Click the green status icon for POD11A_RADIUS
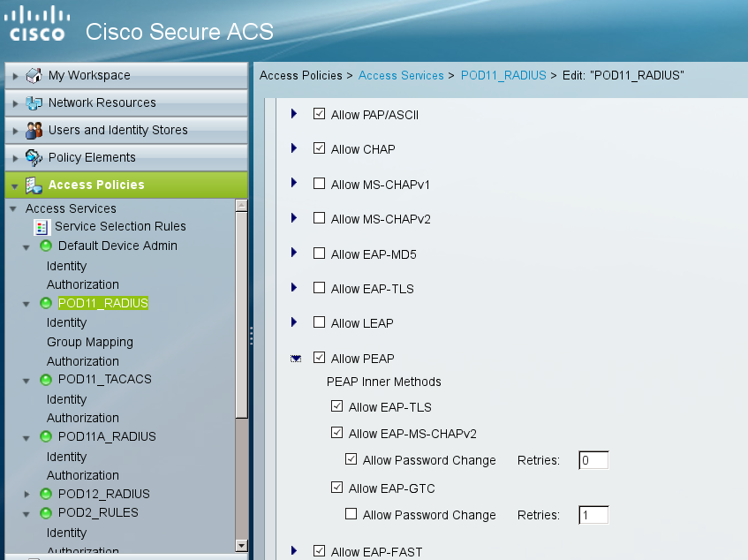This screenshot has height=560, width=748. (46, 437)
